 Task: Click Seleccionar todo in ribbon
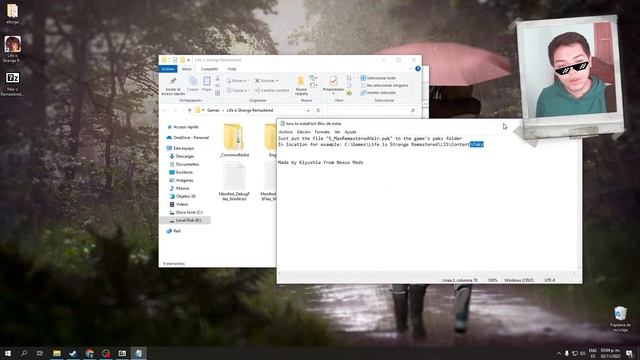coord(378,78)
